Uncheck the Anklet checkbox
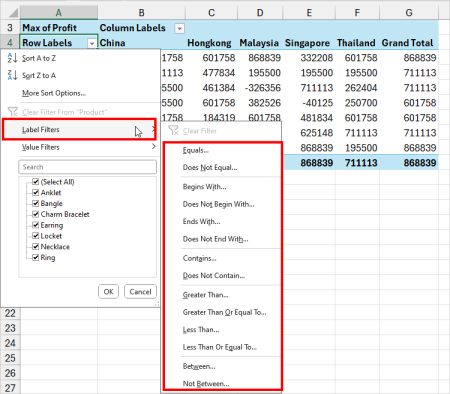The image size is (450, 394). [x=35, y=192]
